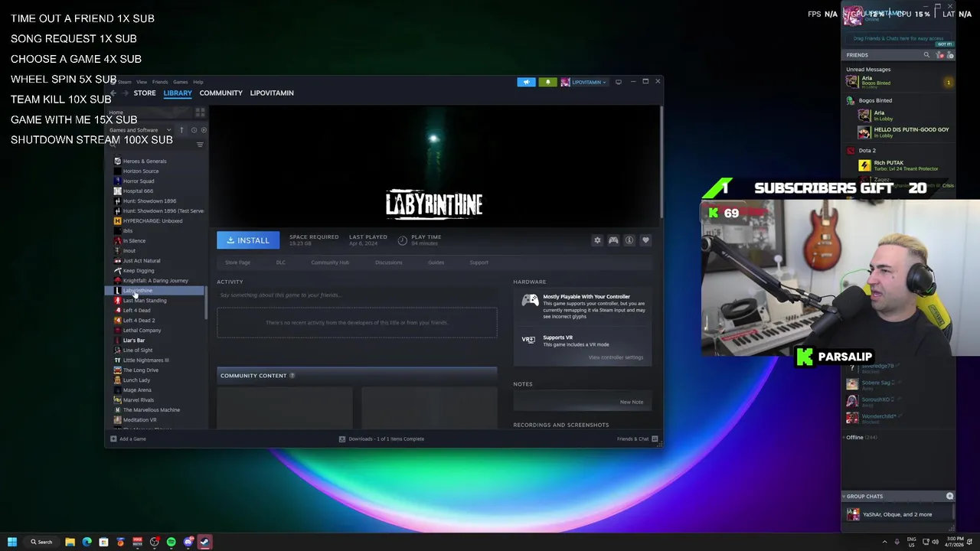Click the sort order up arrow icon
Viewport: 980px width, 551px height.
point(181,130)
